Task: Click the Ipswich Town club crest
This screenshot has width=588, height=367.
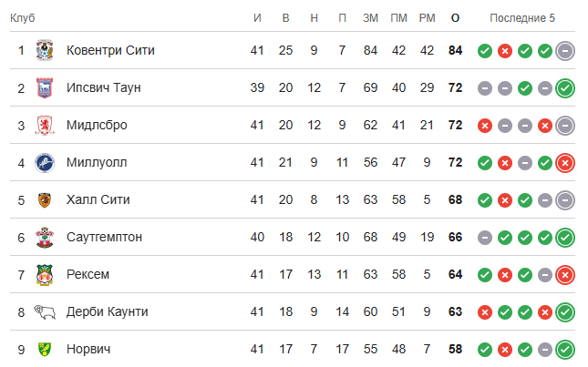Action: 45,87
